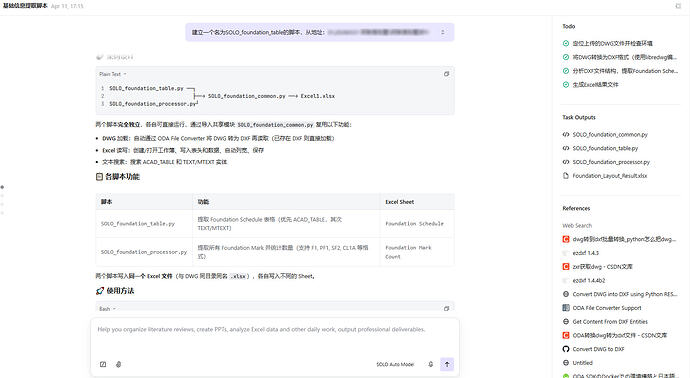Image resolution: width=690 pixels, height=378 pixels.
Task: Click SOLO_foundation_processor.py cell in the table
Action: (144, 252)
